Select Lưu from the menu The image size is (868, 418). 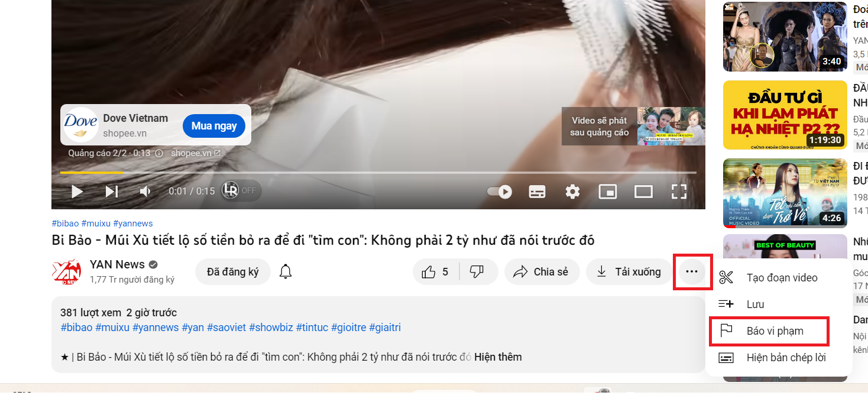tap(779, 304)
